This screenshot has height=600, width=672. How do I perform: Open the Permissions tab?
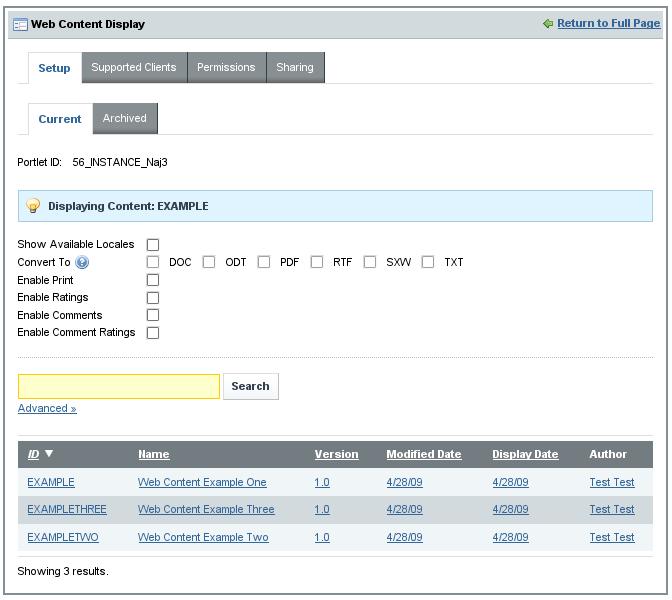click(226, 68)
